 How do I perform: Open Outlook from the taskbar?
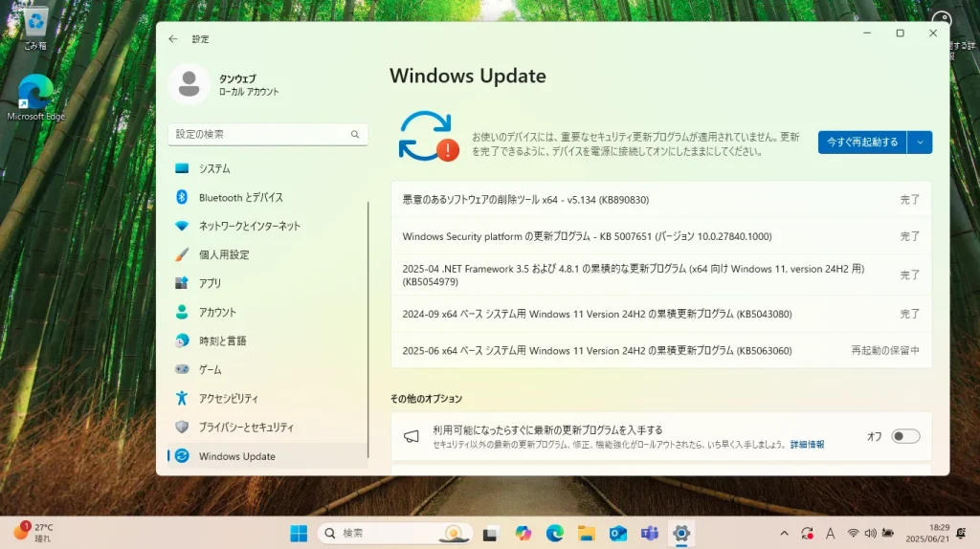pos(618,534)
